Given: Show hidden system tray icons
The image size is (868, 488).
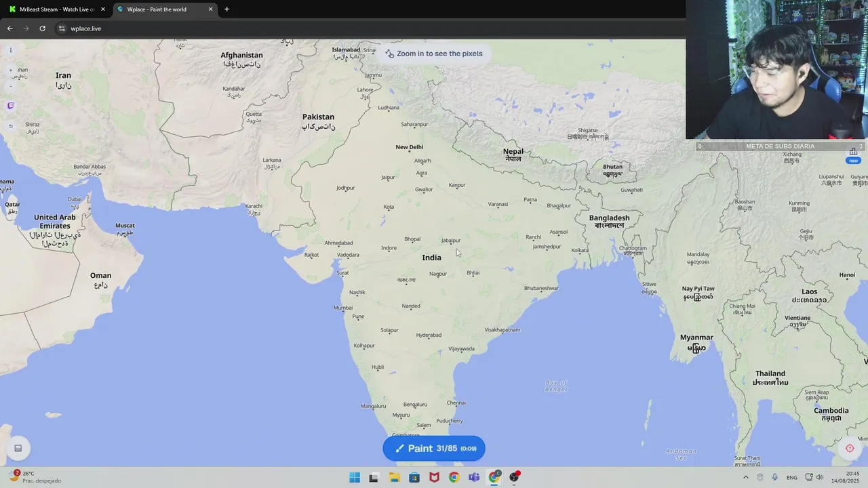Looking at the screenshot, I should [x=746, y=477].
